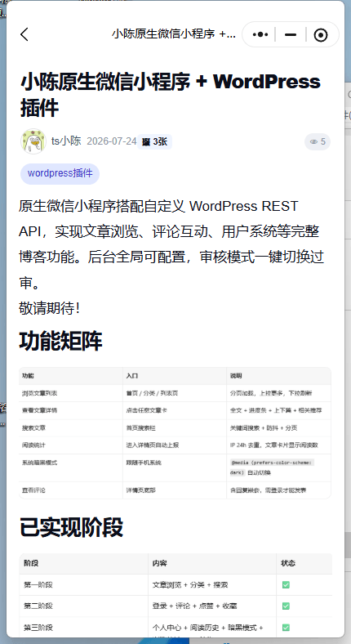Click 查看文章详情 table cell
Image resolution: width=351 pixels, height=644 pixels.
point(39,410)
